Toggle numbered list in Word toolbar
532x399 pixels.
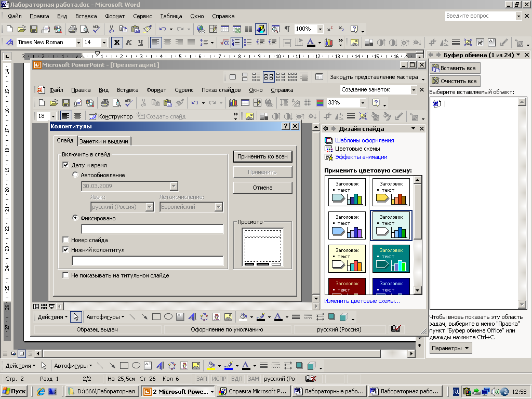click(x=236, y=43)
